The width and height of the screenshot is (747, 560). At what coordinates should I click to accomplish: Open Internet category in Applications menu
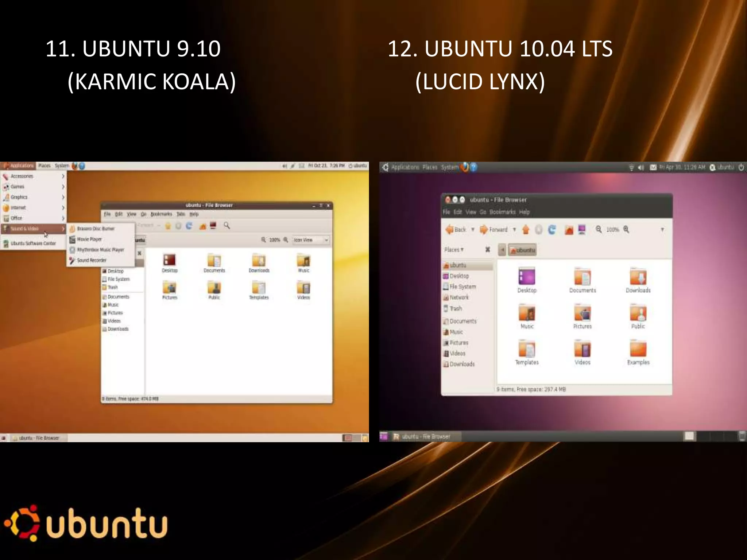tap(33, 207)
